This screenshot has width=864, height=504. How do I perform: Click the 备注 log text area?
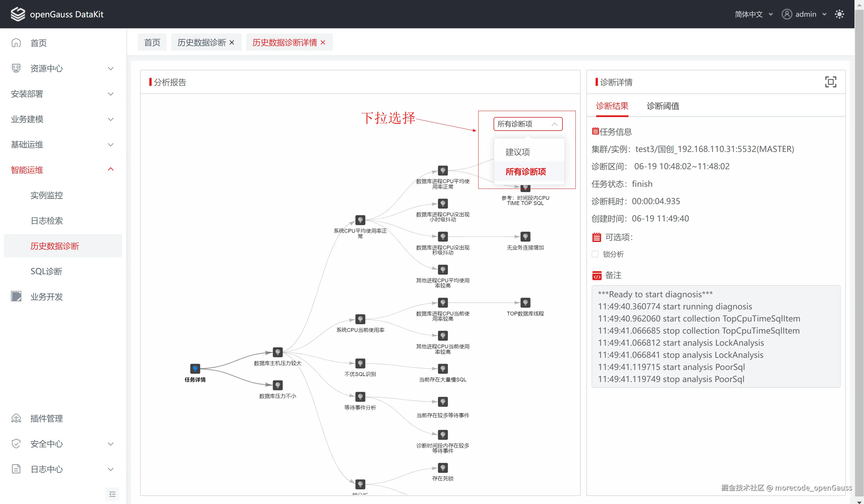pos(716,336)
